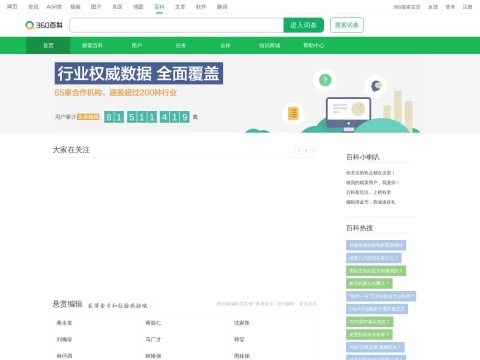The width and height of the screenshot is (480, 360).
Task: Click the 搜索词条 outlined button
Action: 347,25
